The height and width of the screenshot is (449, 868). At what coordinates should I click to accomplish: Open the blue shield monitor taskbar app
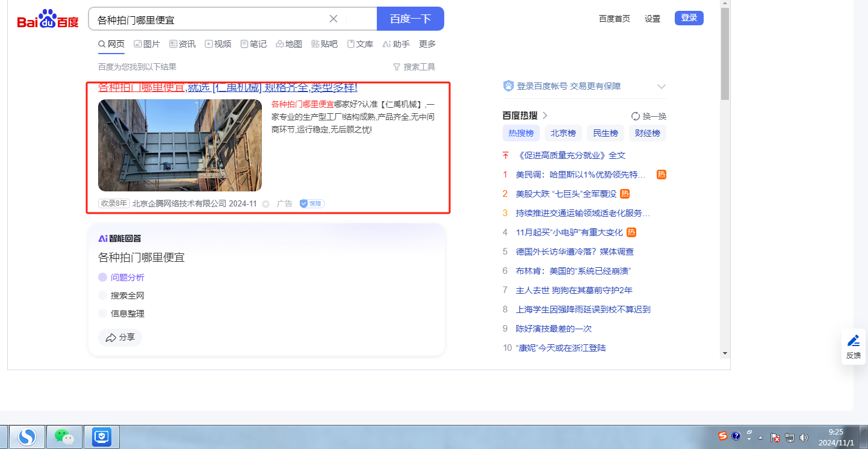pyautogui.click(x=102, y=436)
